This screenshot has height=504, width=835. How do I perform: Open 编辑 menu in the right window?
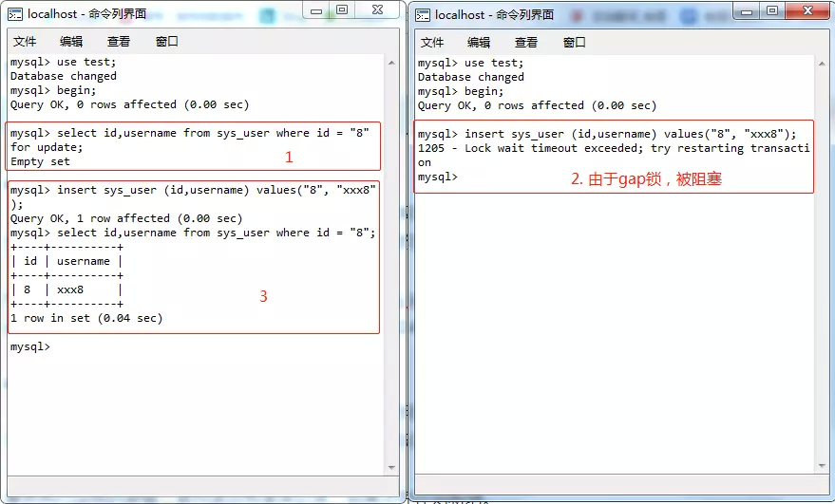pos(479,43)
